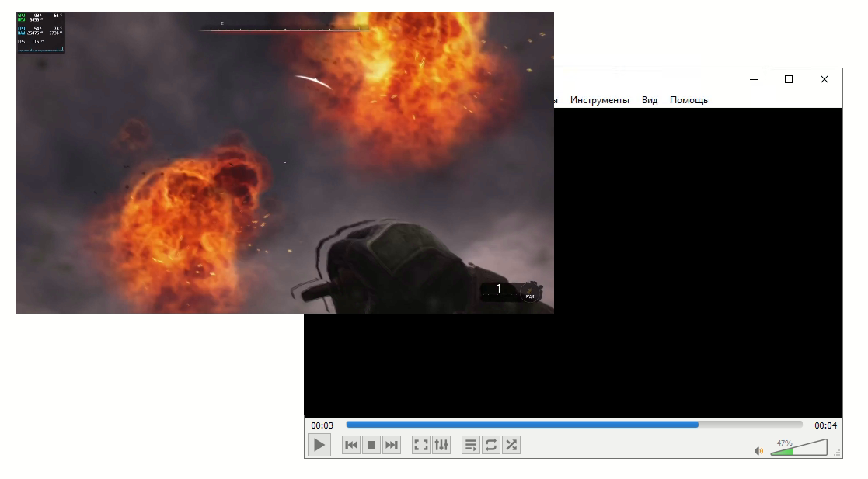Open the Вид menu
The width and height of the screenshot is (868, 479).
[x=650, y=100]
